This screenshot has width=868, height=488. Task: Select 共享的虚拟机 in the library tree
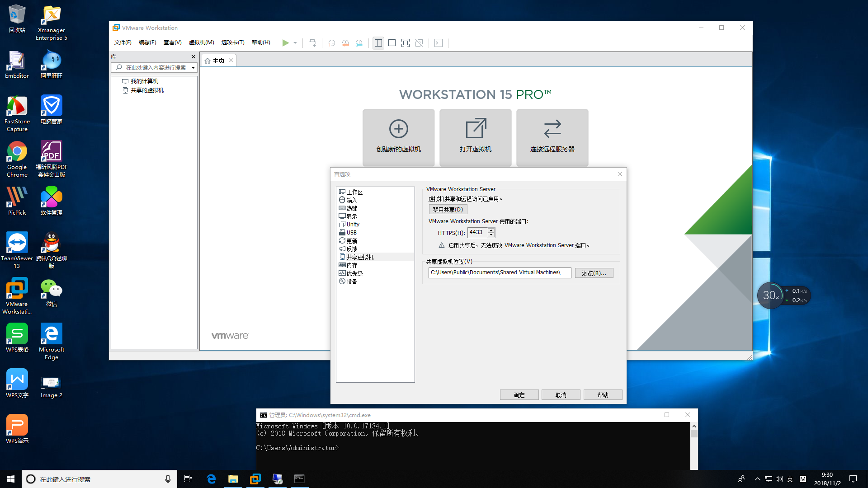point(143,90)
